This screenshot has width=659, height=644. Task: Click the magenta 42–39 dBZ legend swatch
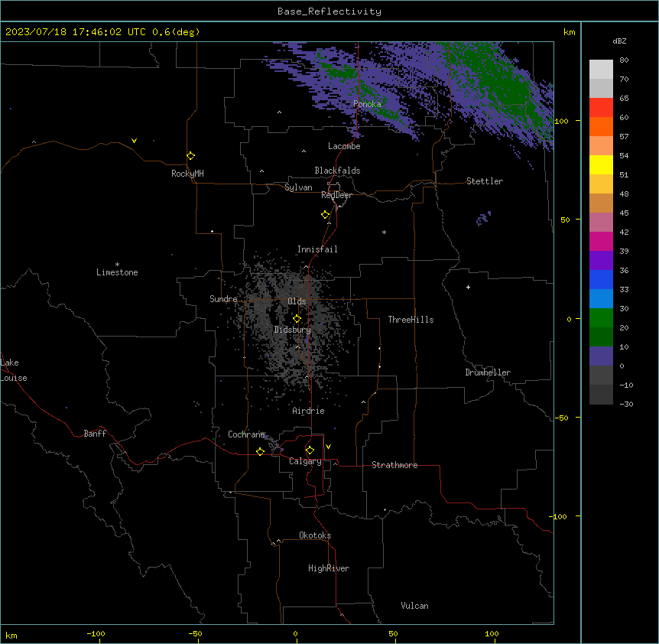pyautogui.click(x=601, y=241)
